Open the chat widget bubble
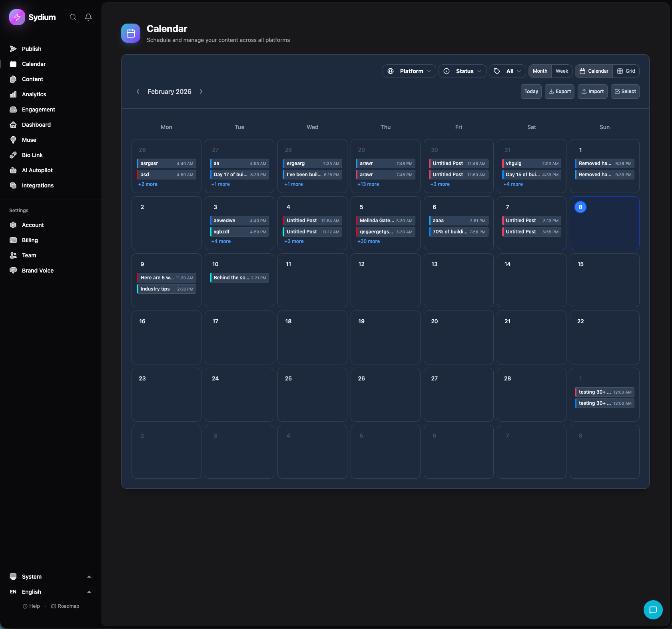 (652, 610)
